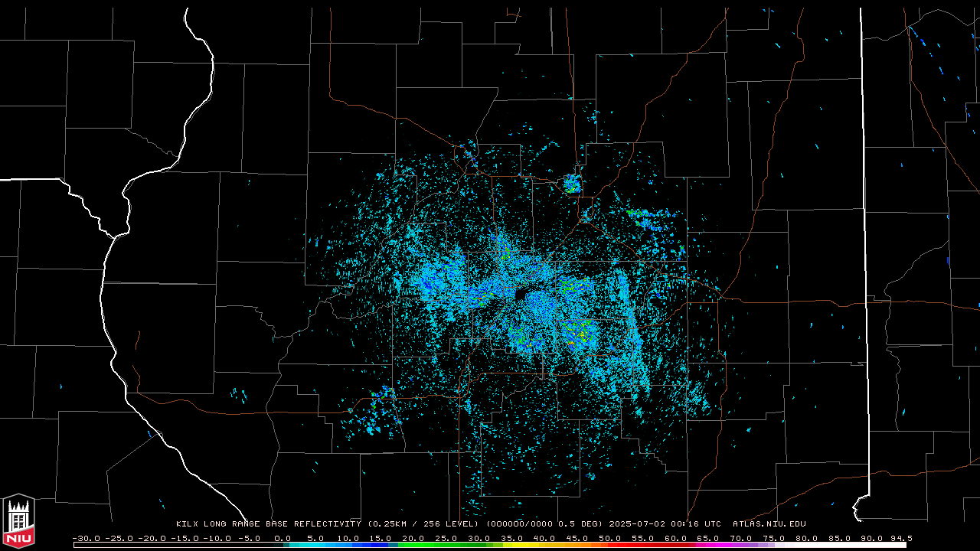The image size is (980, 551).
Task: Click the 45.0 scale label
Action: [578, 538]
